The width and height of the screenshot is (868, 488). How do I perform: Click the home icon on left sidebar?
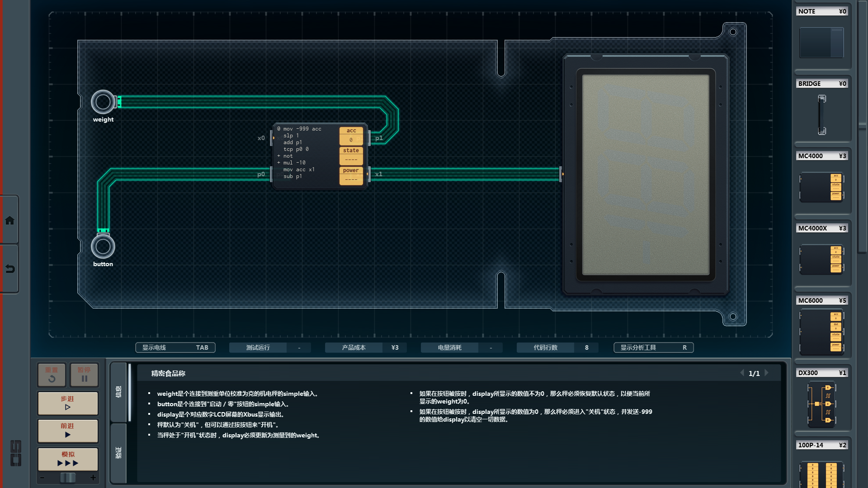point(9,221)
